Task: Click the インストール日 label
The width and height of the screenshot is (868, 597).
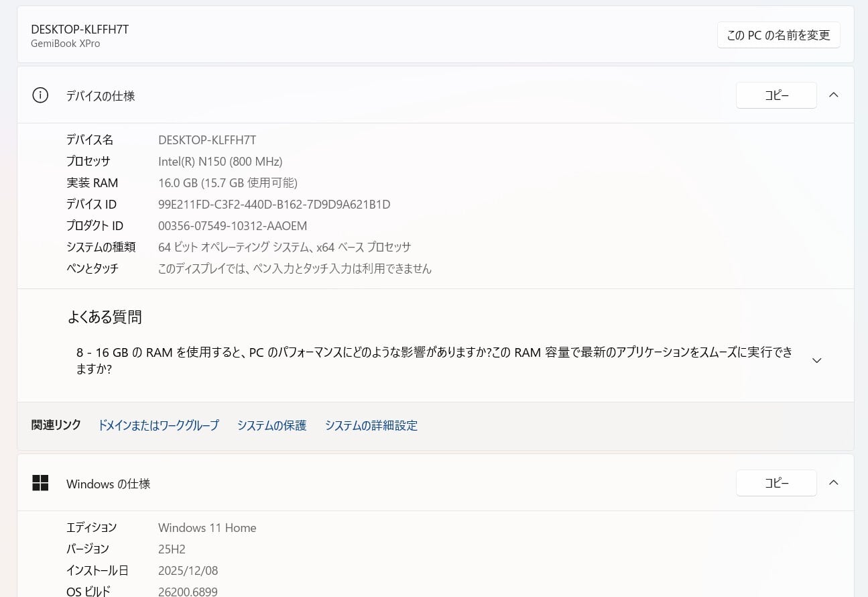Action: (x=97, y=571)
